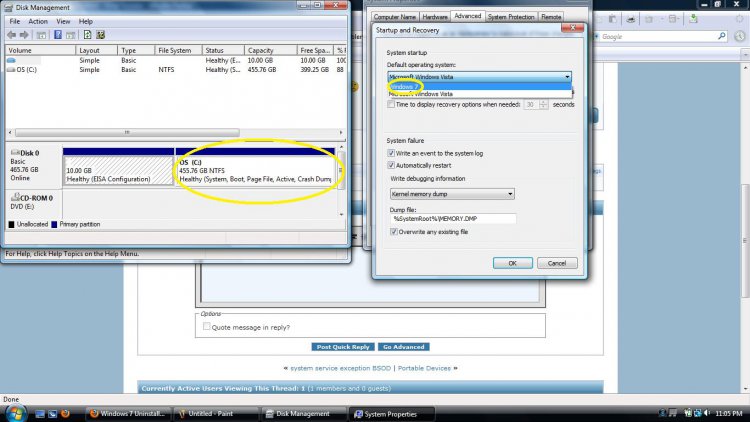Screen dimensions: 750x422
Task: Open the Default operating system dropdown
Action: click(479, 77)
